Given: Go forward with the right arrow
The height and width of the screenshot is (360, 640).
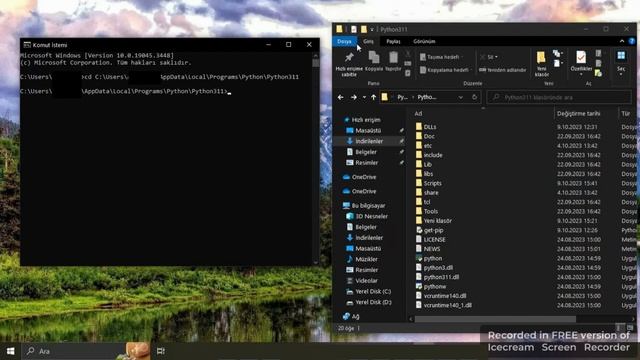Looking at the screenshot, I should [x=353, y=97].
